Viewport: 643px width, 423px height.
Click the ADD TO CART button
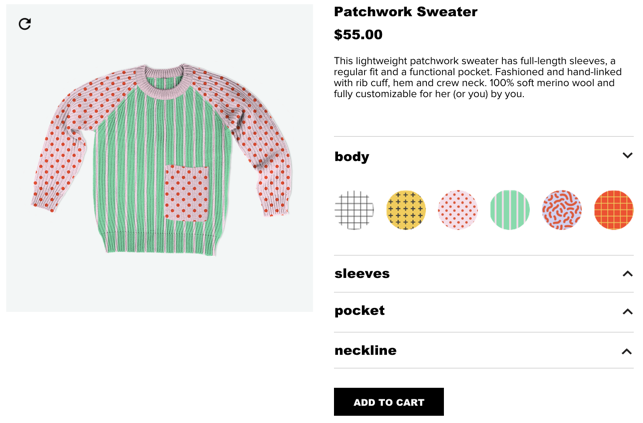coord(389,402)
